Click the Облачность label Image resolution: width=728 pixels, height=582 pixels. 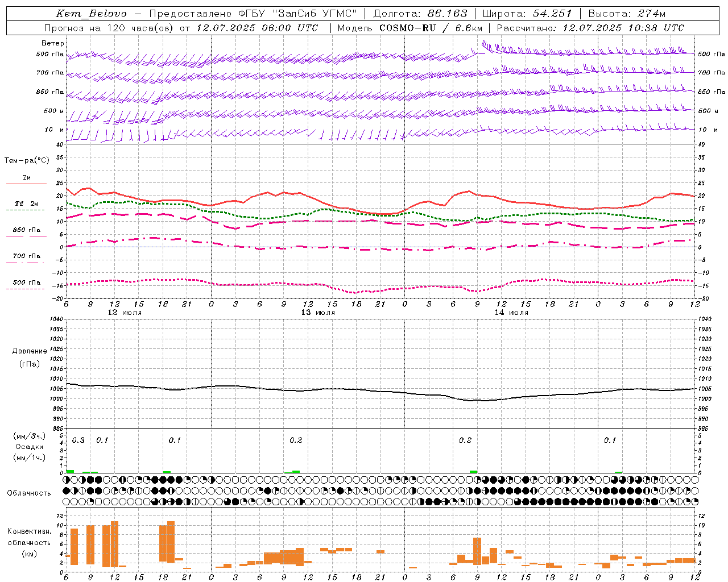point(29,493)
